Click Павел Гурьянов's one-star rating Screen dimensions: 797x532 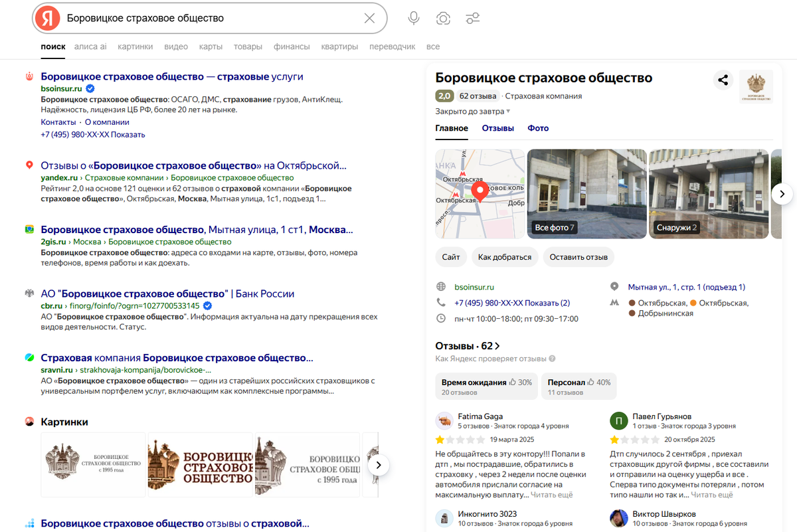coord(634,440)
